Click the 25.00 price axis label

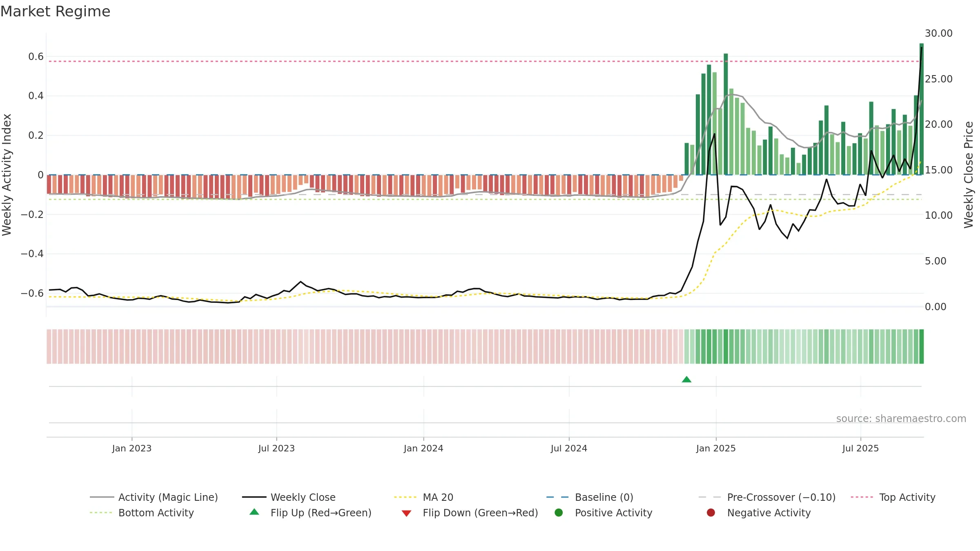[938, 79]
